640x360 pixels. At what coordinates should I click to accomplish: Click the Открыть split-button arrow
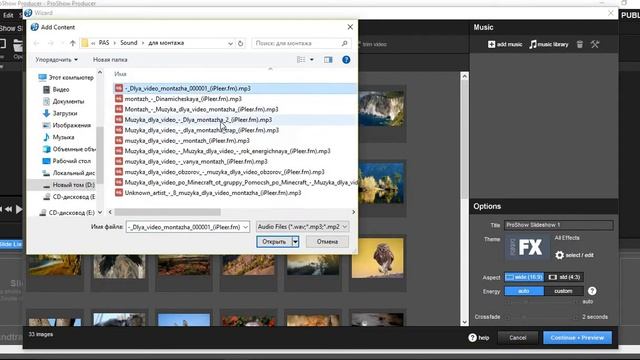point(295,242)
